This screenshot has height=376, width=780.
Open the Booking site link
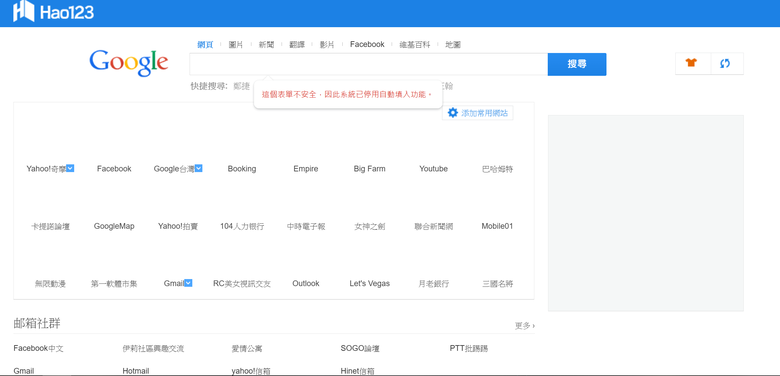click(x=242, y=169)
